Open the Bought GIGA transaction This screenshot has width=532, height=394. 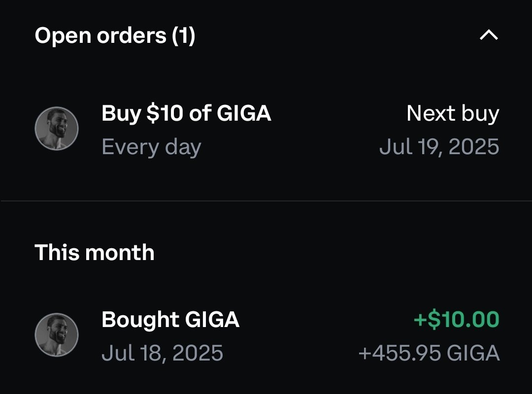pyautogui.click(x=266, y=335)
